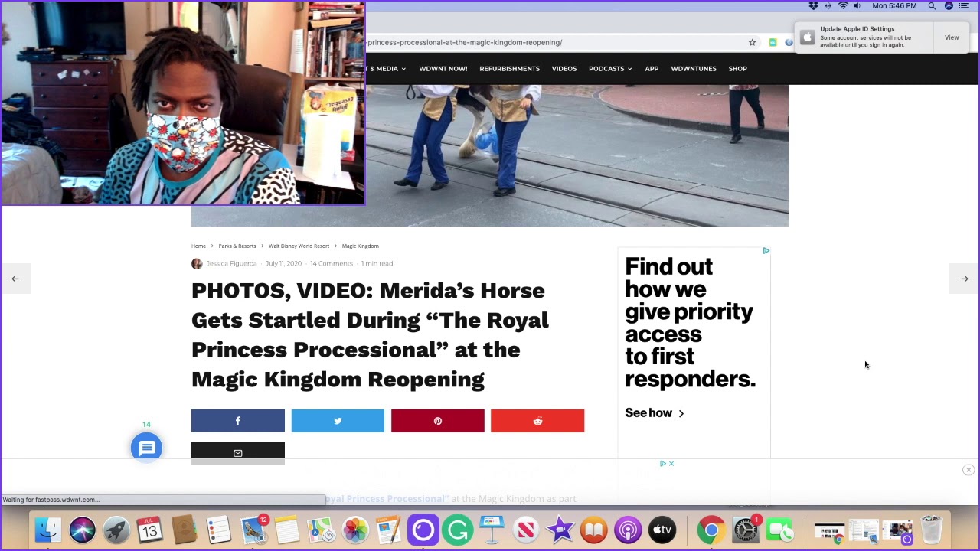Click Parks & Resorts breadcrumb
Viewport: 980px width, 551px height.
pos(237,246)
